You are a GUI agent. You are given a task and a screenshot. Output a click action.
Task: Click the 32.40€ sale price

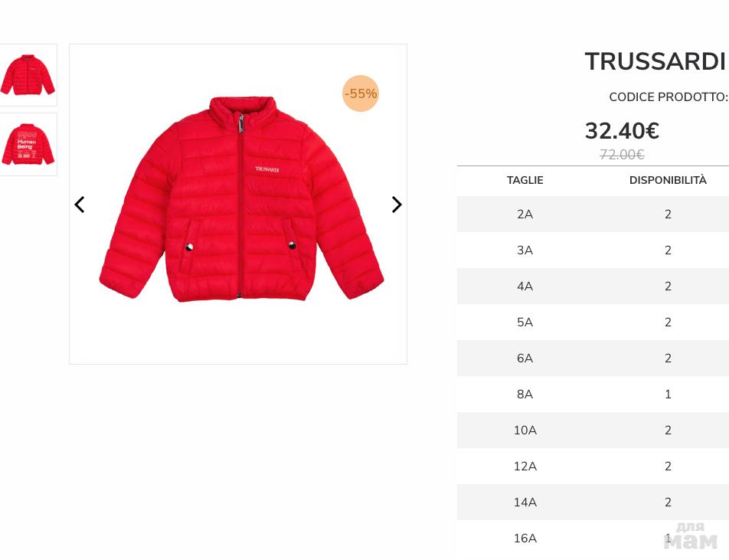(622, 131)
